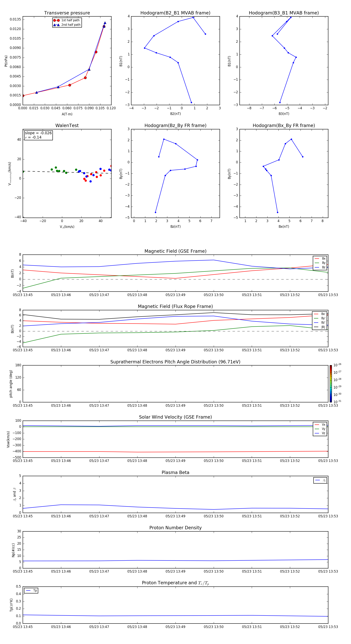The height and width of the screenshot is (644, 351).
Task: Click the Proton Temperature and Te/Tp title
Action: (175, 583)
